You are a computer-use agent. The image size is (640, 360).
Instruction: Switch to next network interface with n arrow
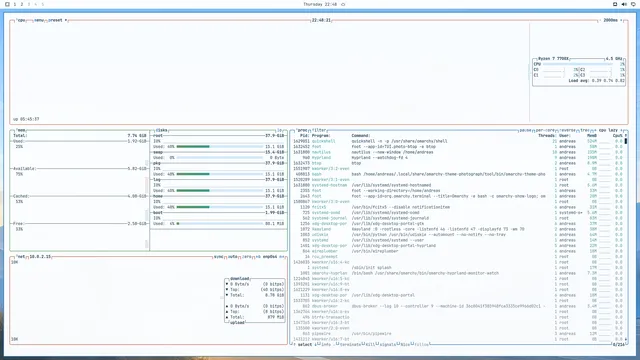click(x=281, y=257)
